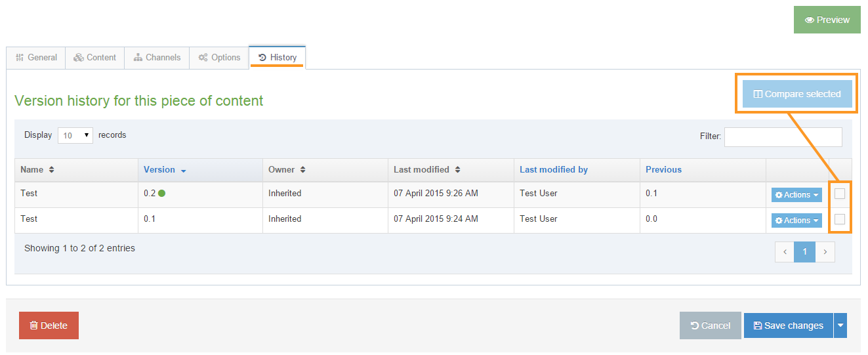Click the Cancel button
This screenshot has height=355, width=868.
point(710,325)
